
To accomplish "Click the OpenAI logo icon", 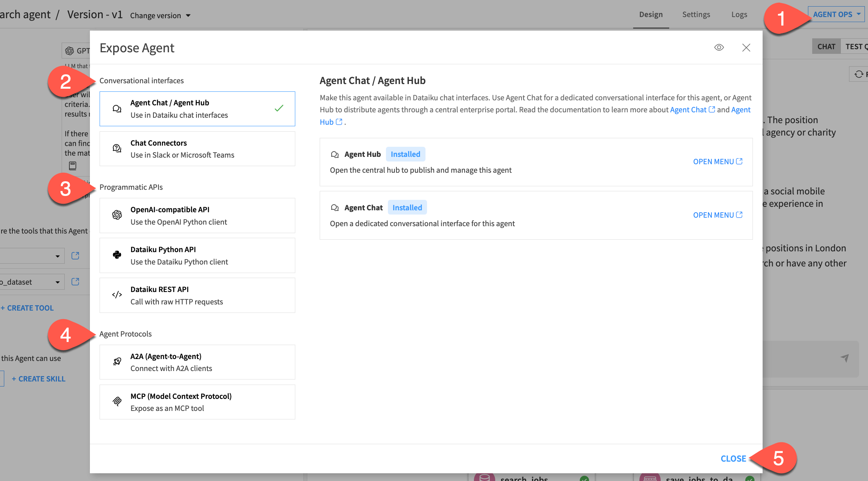I will tap(117, 215).
